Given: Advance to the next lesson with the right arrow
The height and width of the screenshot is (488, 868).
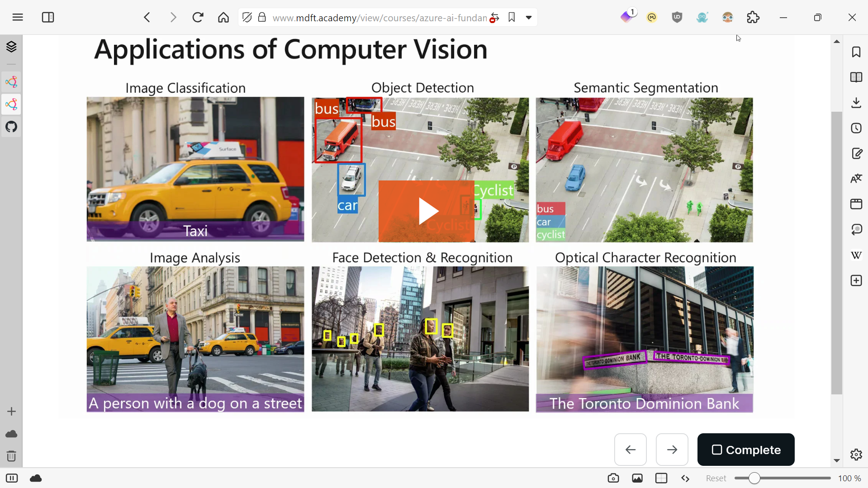Looking at the screenshot, I should [x=672, y=450].
